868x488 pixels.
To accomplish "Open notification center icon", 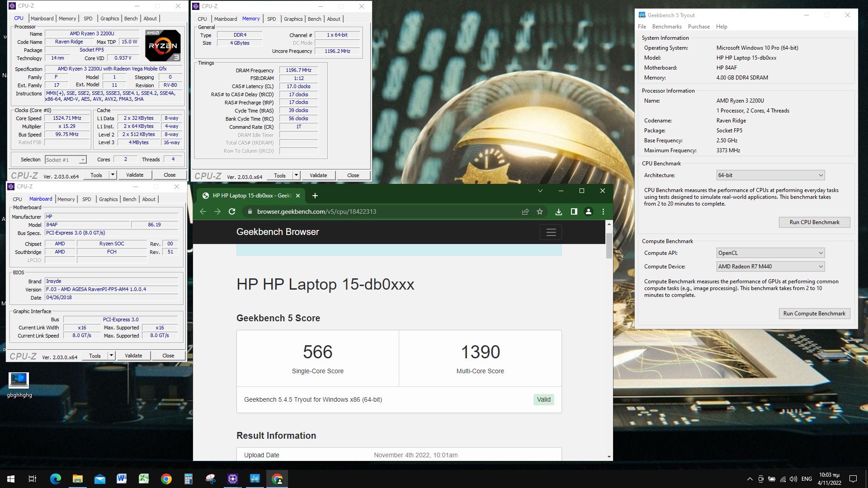I will click(x=853, y=479).
